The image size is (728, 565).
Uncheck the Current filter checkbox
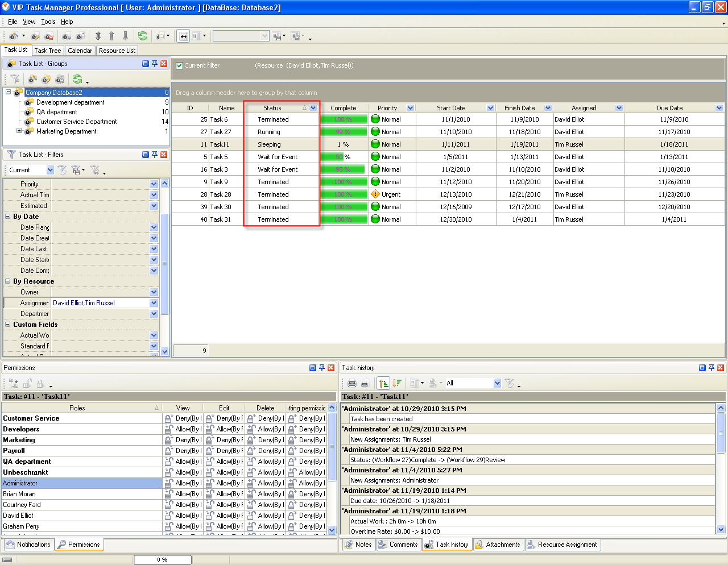click(x=180, y=65)
